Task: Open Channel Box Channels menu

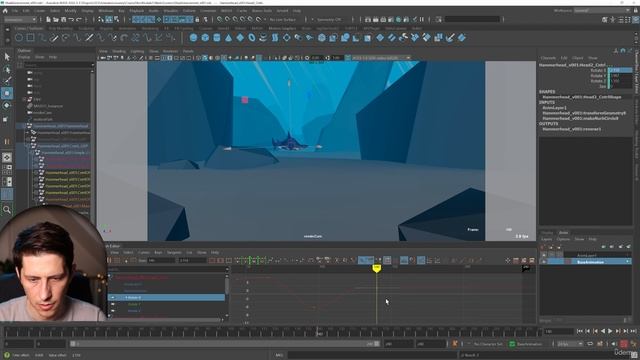Action: [x=548, y=58]
